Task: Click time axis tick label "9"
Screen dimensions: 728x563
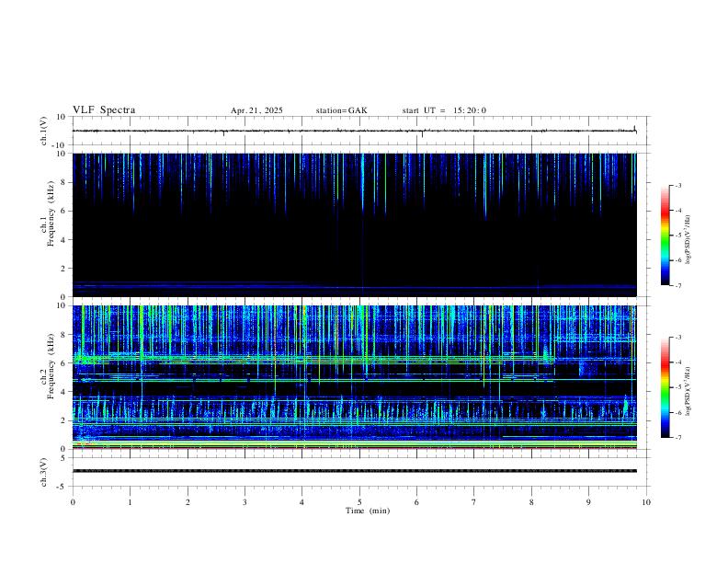Action: 588,502
